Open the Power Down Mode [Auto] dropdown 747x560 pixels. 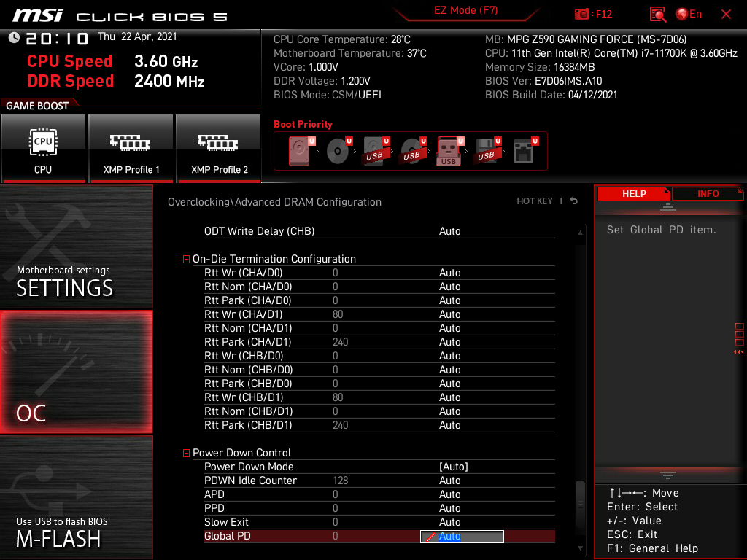point(453,467)
